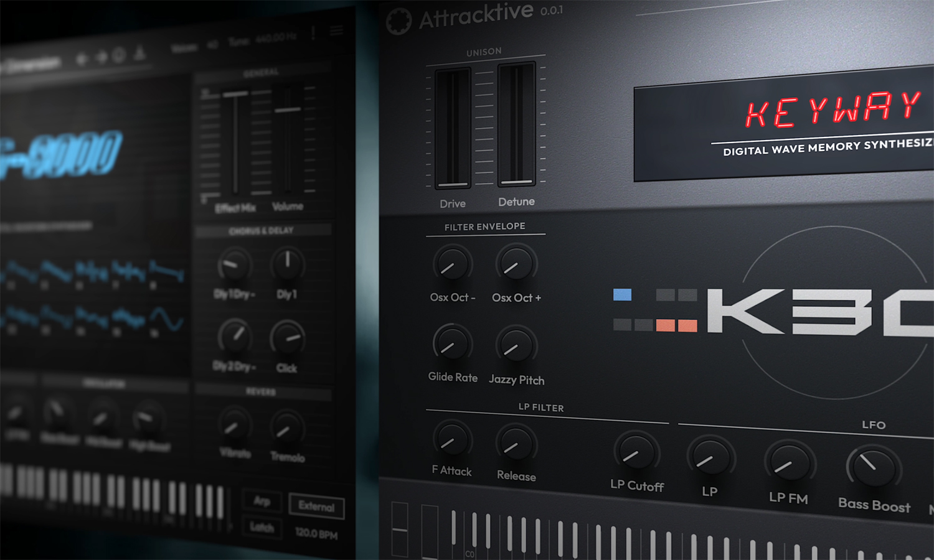This screenshot has width=934, height=560.
Task: Click the save preset icon in the toolbar
Action: 140,53
